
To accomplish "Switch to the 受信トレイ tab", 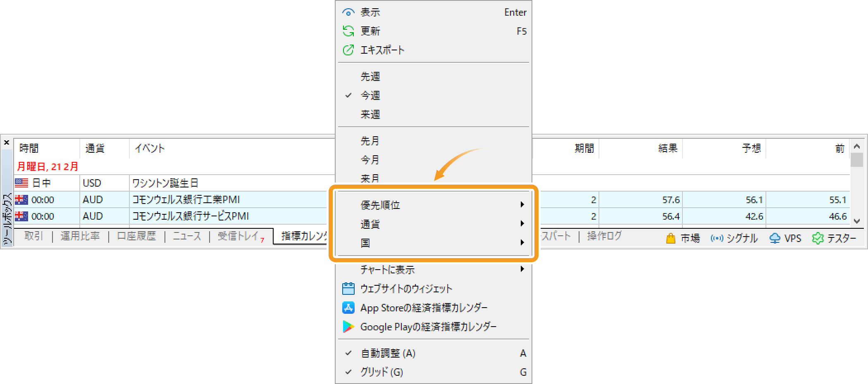I will coord(241,236).
